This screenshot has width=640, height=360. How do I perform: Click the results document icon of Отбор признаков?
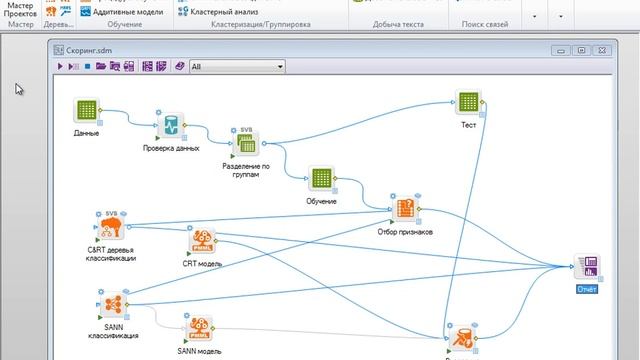[418, 222]
